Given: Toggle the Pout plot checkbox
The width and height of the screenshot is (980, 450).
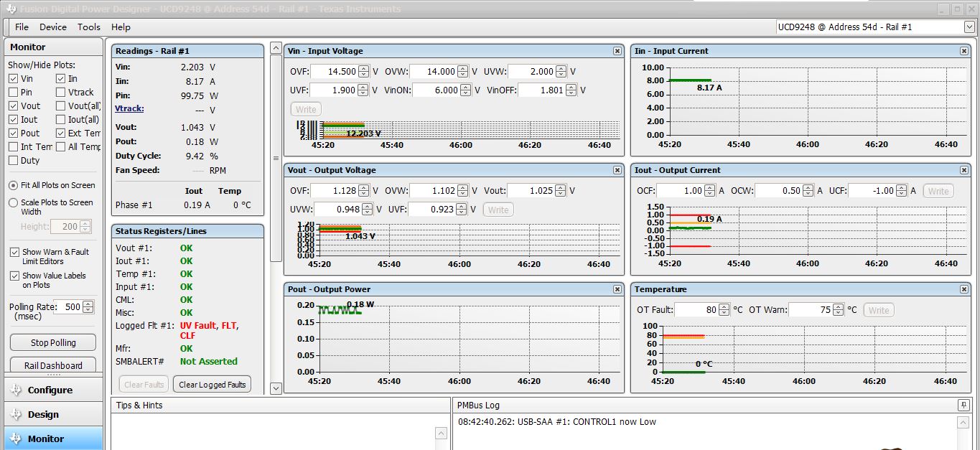Looking at the screenshot, I should pos(14,133).
